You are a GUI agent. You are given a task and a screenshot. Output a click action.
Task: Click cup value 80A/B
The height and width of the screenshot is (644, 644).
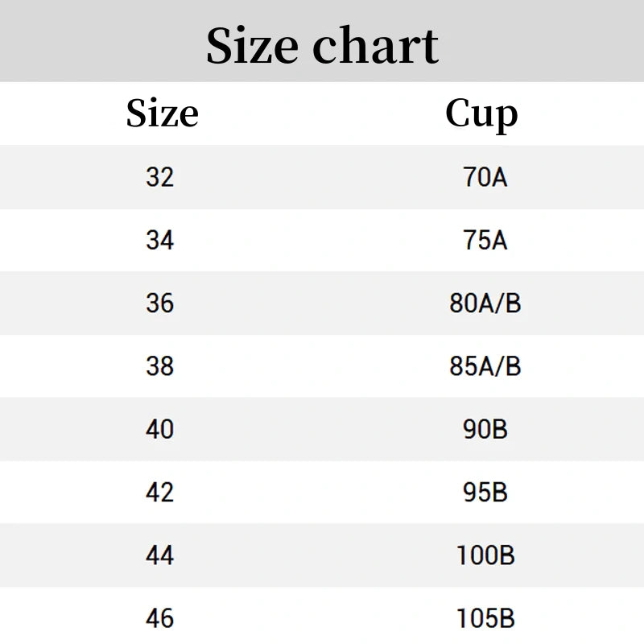point(485,303)
